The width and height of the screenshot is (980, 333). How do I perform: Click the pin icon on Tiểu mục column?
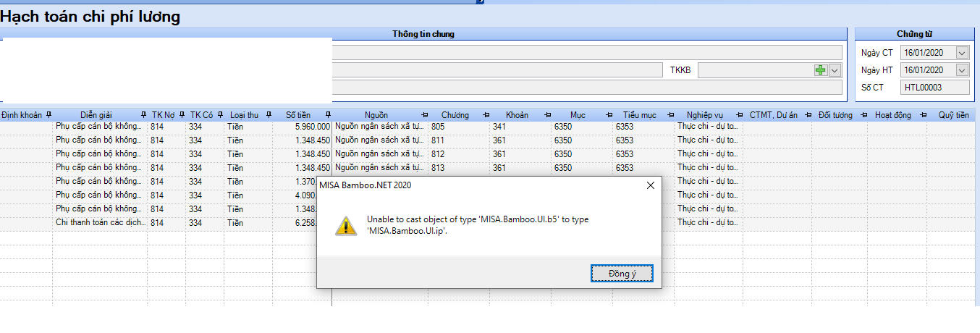pyautogui.click(x=670, y=115)
